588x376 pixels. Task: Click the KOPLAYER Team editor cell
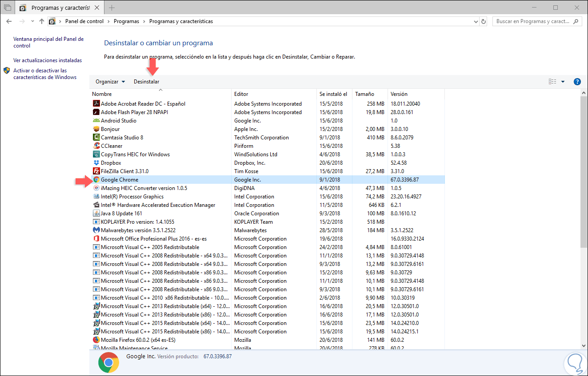coord(253,222)
